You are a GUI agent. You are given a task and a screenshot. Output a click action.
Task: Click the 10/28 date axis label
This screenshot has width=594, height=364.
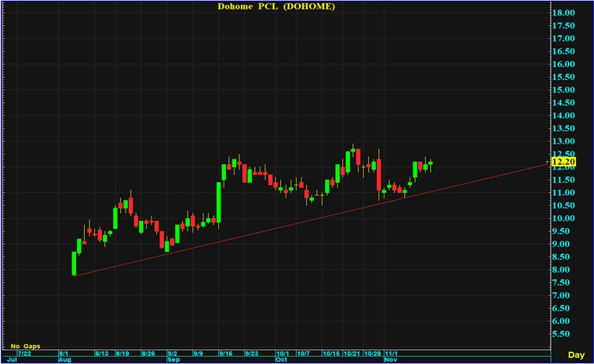[373, 353]
